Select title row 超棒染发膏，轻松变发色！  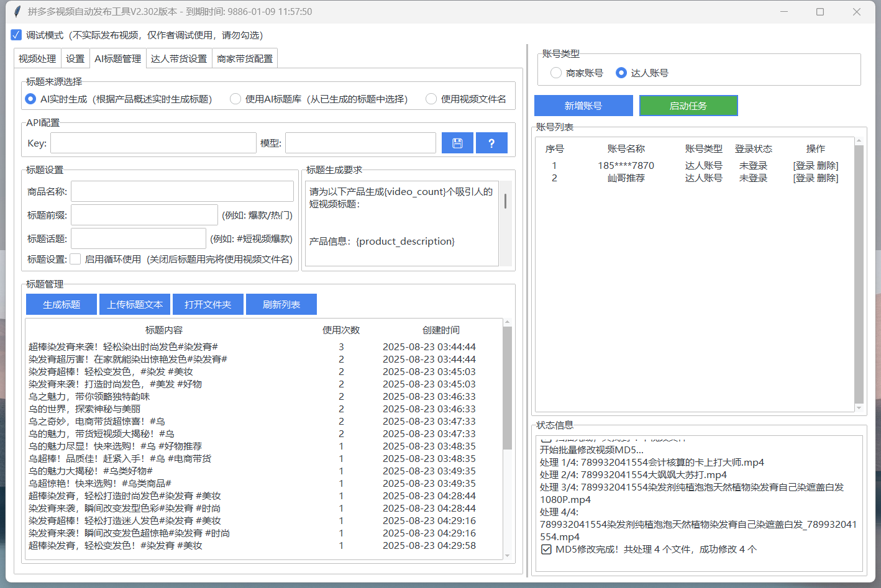coord(264,546)
